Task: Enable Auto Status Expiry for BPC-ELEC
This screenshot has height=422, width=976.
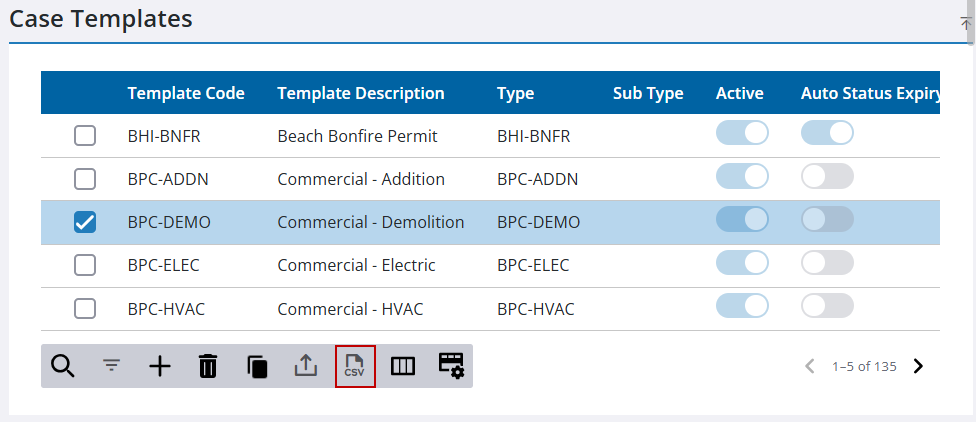Action: coord(827,263)
